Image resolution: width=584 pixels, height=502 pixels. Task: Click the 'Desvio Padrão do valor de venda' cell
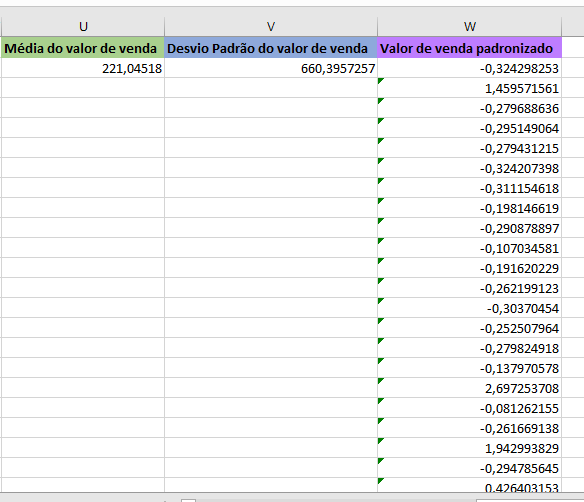pyautogui.click(x=271, y=48)
